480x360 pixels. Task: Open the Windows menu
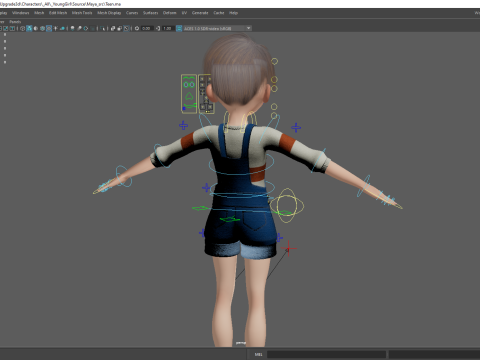tap(20, 13)
